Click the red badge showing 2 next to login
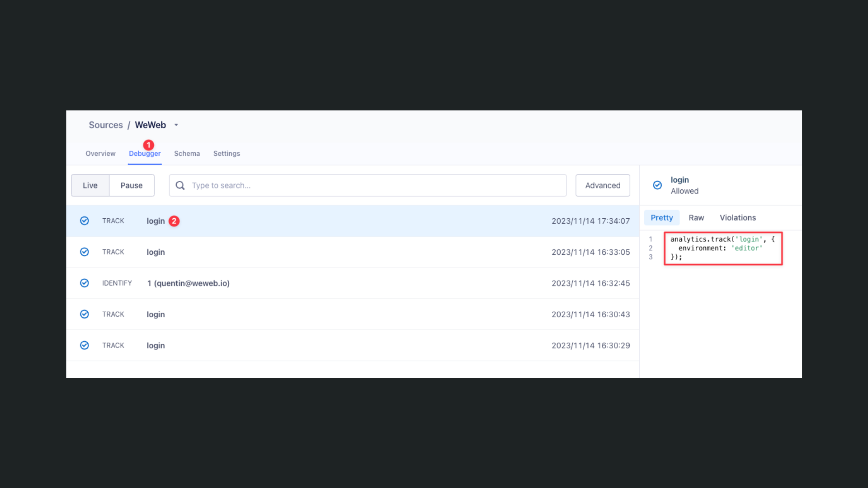The height and width of the screenshot is (488, 868). coord(175,221)
